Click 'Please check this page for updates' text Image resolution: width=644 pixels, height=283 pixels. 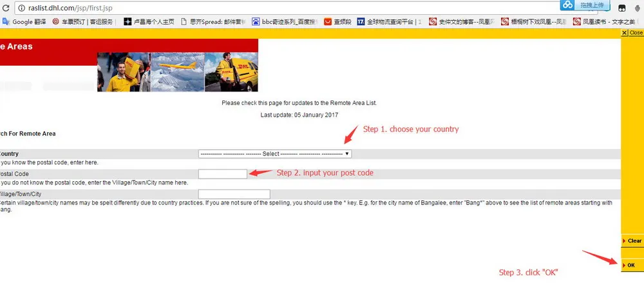click(299, 103)
